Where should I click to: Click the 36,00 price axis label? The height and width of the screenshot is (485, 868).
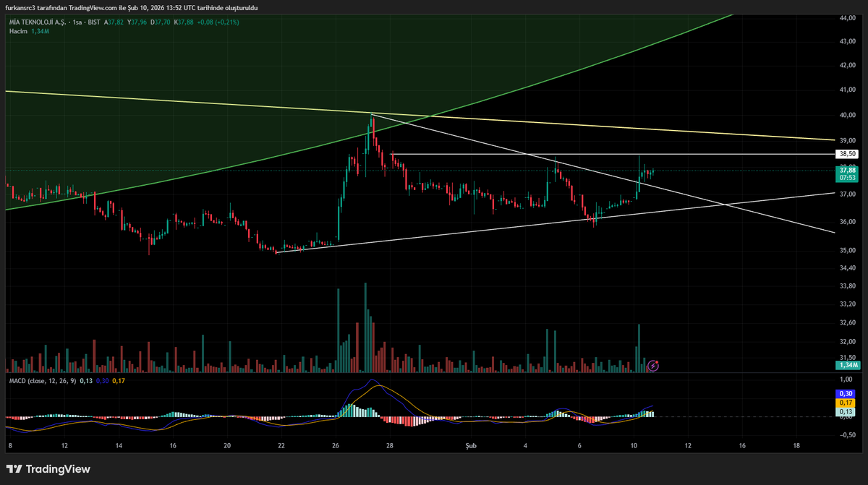point(848,222)
